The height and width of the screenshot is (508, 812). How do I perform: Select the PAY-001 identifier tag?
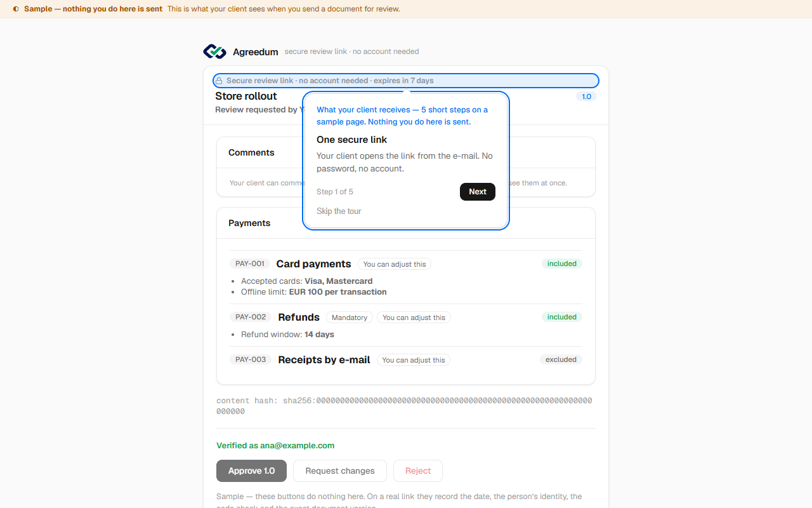click(250, 264)
